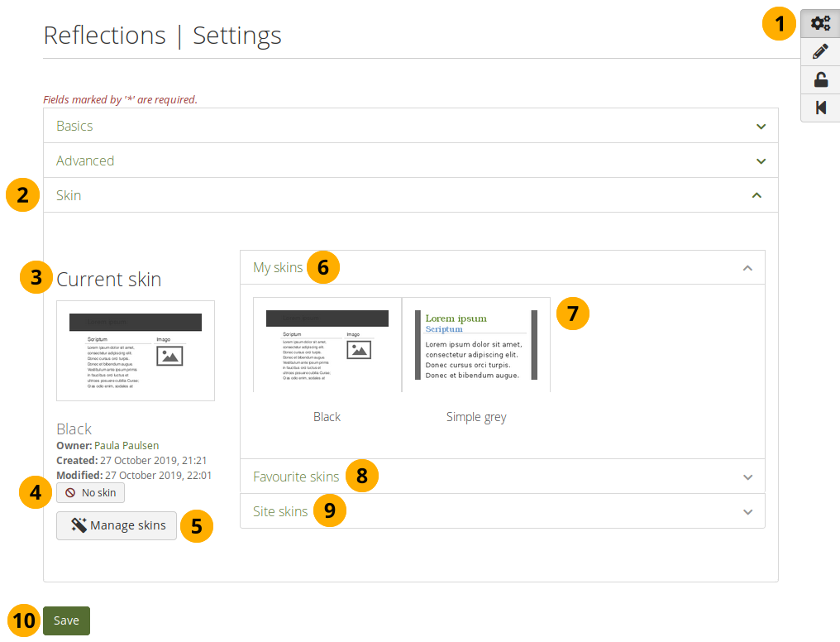
Task: Click the unlocked padlock icon
Action: click(820, 80)
